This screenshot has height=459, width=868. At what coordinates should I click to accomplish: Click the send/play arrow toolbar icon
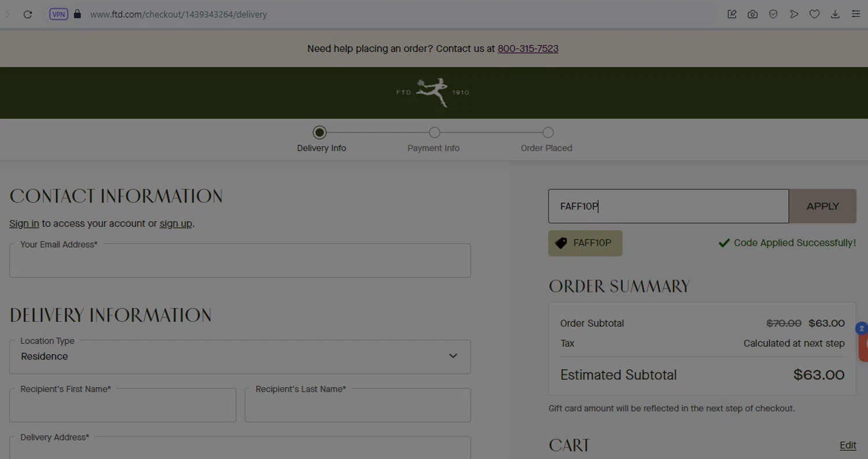pyautogui.click(x=794, y=14)
